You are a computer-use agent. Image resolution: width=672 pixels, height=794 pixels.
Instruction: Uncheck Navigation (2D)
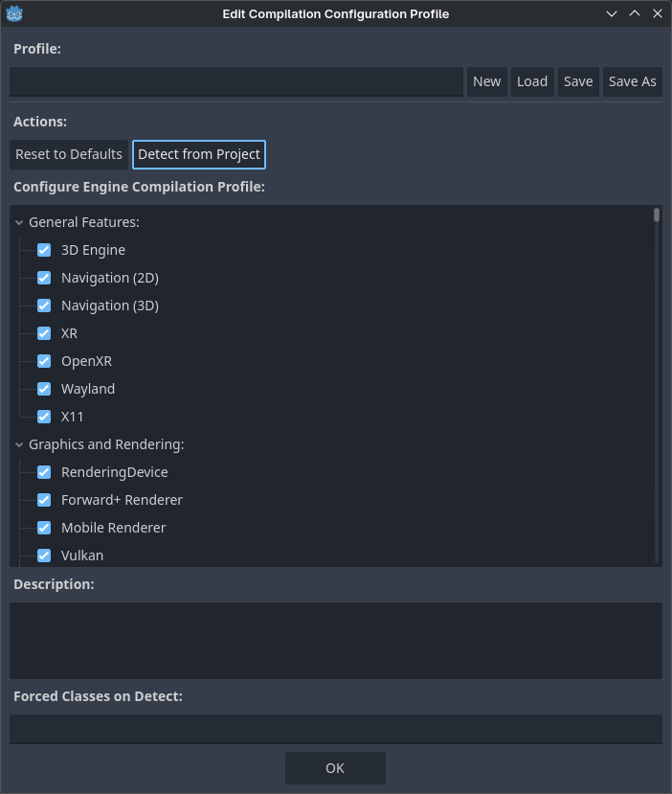(x=44, y=277)
